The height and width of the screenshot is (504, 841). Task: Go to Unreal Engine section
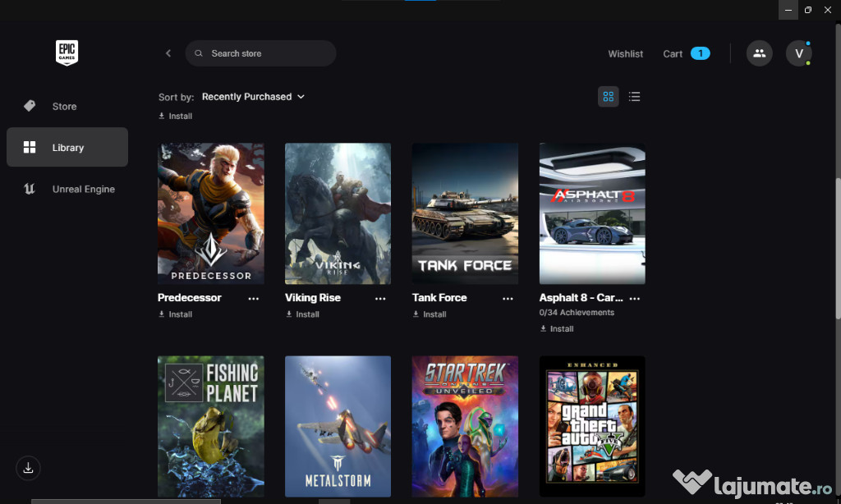click(67, 189)
